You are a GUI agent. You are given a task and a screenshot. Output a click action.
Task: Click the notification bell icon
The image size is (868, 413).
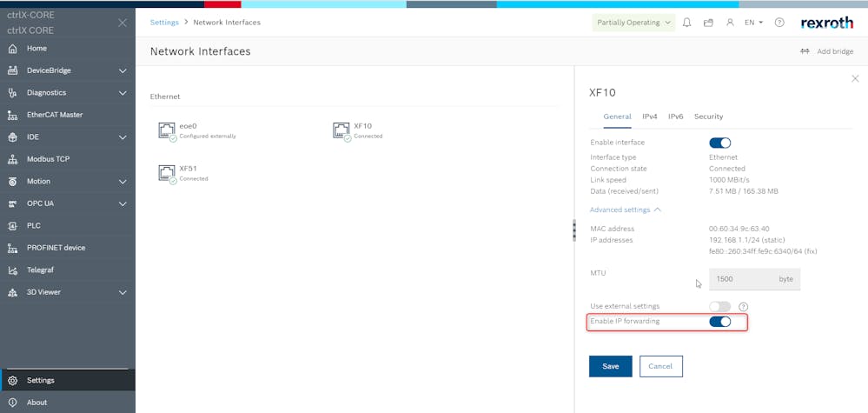[x=686, y=23]
